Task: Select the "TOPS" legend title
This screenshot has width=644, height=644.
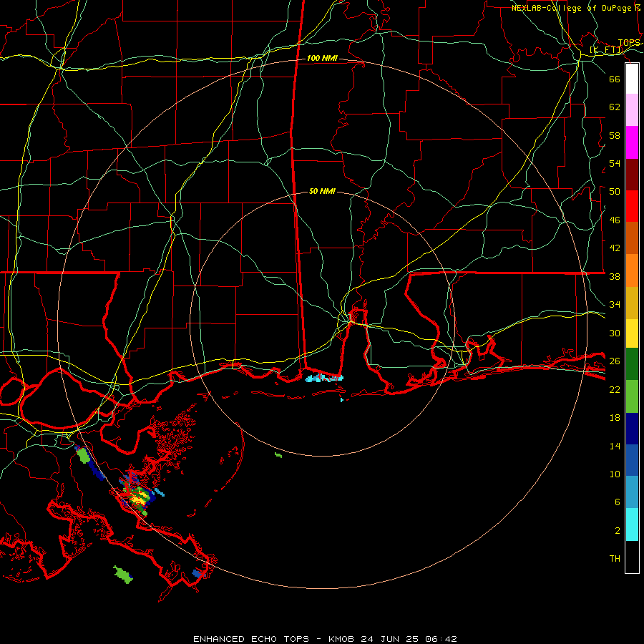Action: point(629,43)
